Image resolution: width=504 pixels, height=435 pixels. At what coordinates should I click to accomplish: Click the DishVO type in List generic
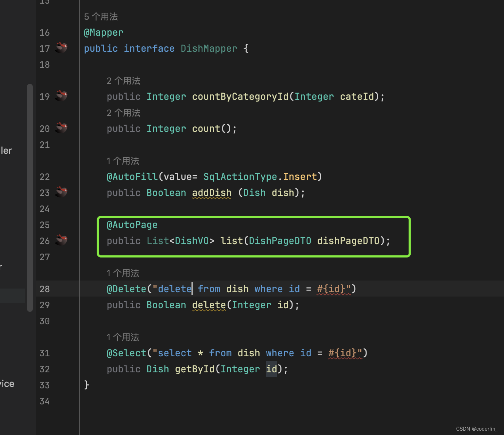(x=192, y=241)
